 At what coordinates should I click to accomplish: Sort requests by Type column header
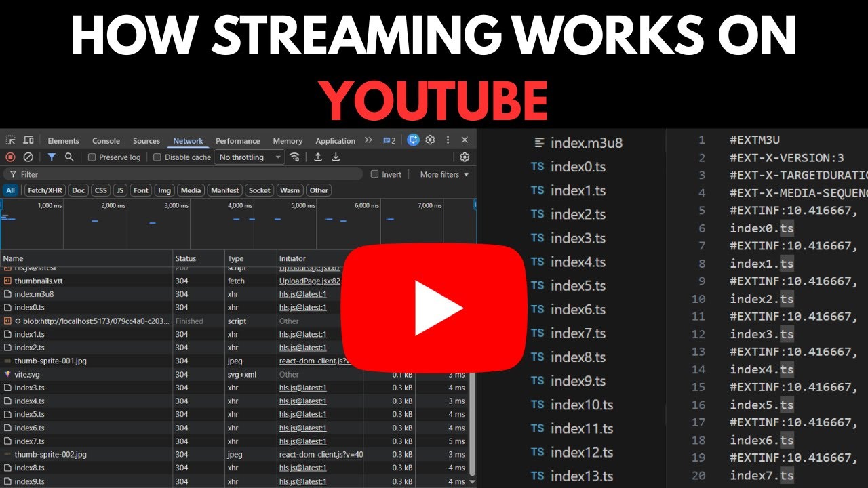250,258
